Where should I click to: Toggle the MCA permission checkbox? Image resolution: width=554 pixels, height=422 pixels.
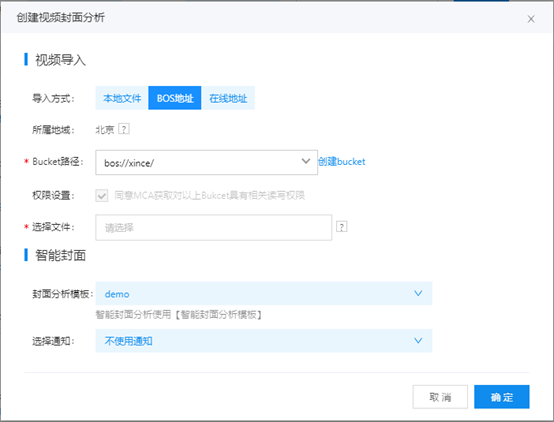[x=102, y=195]
